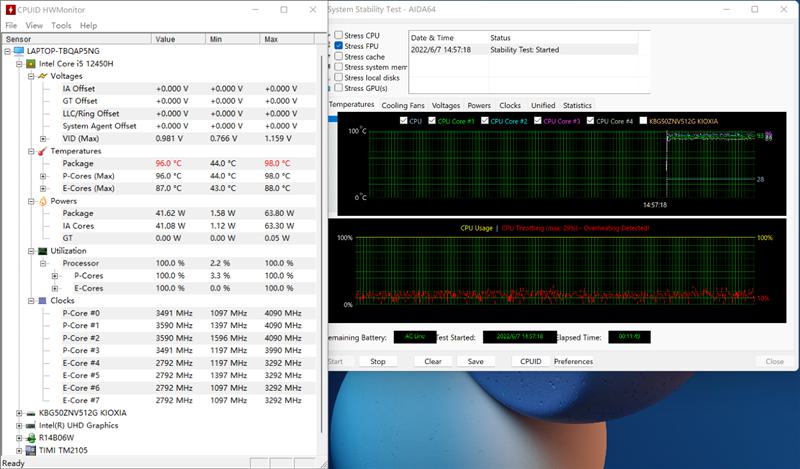Collapse the Processor utilization row
Screen dimensions: 800x469
tap(43, 263)
